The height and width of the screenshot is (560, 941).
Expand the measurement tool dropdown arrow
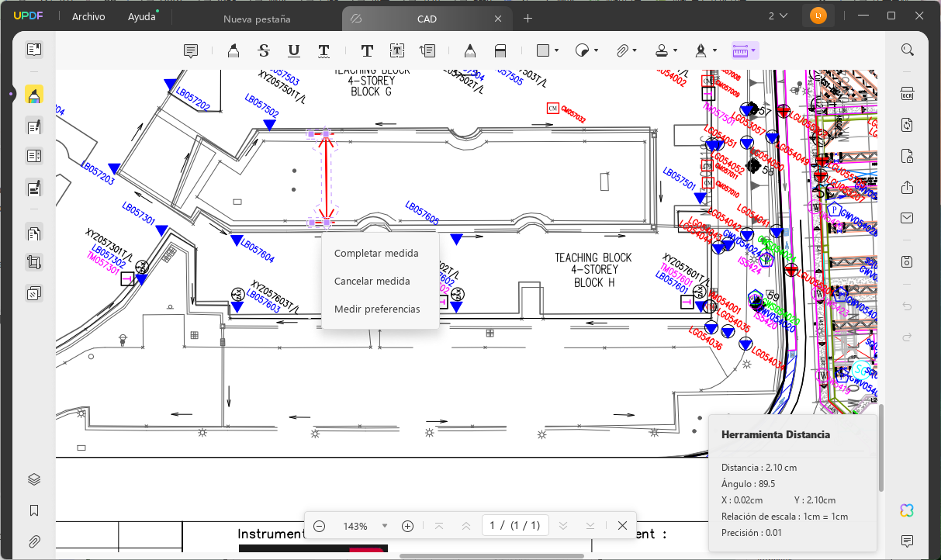click(753, 50)
